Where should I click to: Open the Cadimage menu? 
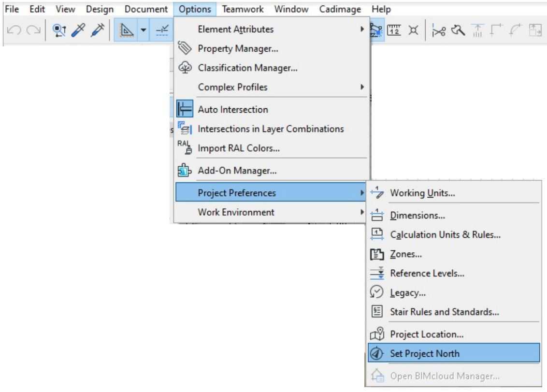point(340,9)
